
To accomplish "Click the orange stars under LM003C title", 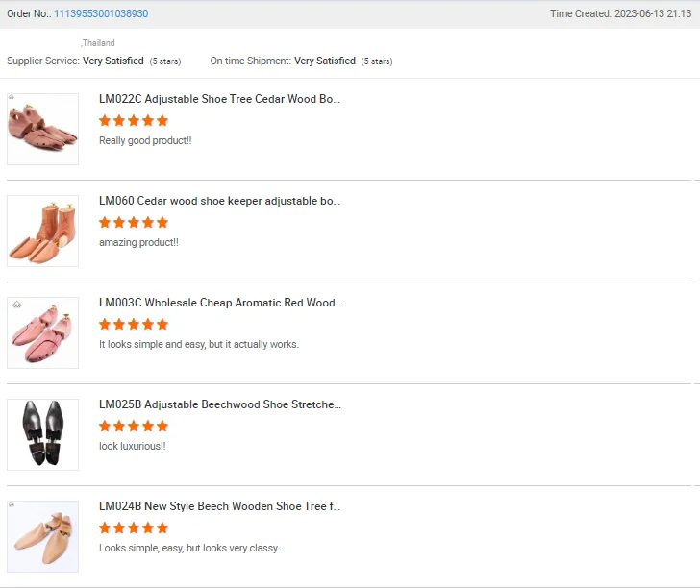I will coord(134,324).
